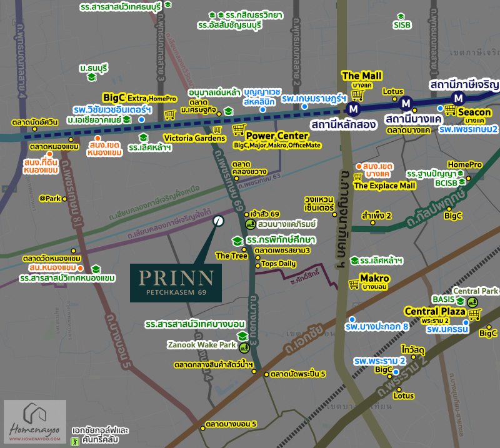Click the '@Park' label
The width and height of the screenshot is (500, 448).
50,199
